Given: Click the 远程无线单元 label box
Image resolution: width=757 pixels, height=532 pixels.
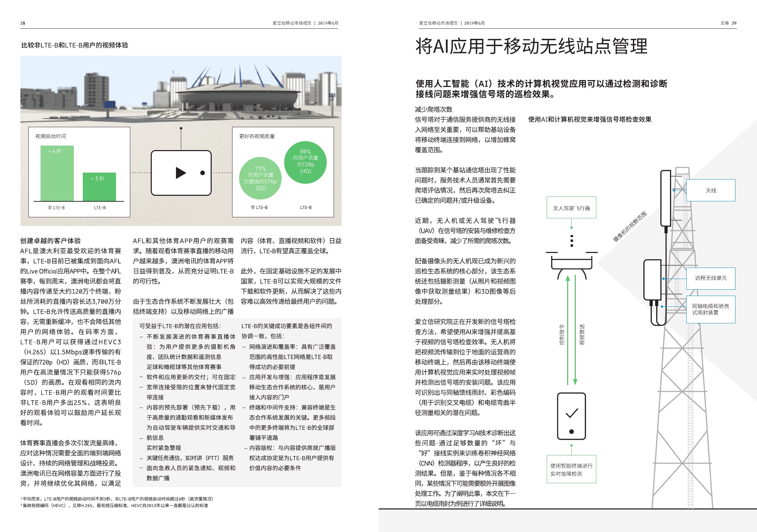Looking at the screenshot, I should pos(711,278).
